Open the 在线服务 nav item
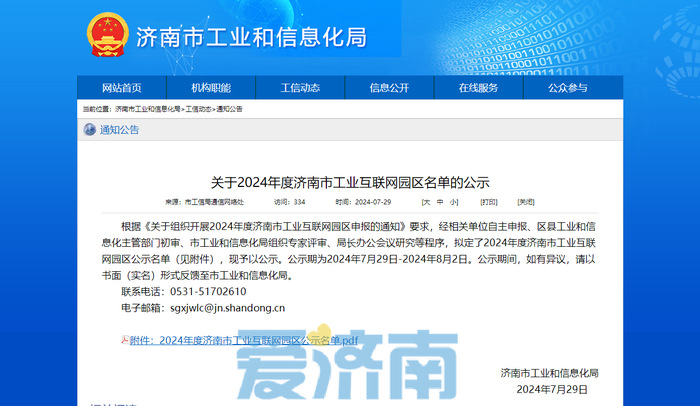Screen dimensions: 700x406 [479, 88]
